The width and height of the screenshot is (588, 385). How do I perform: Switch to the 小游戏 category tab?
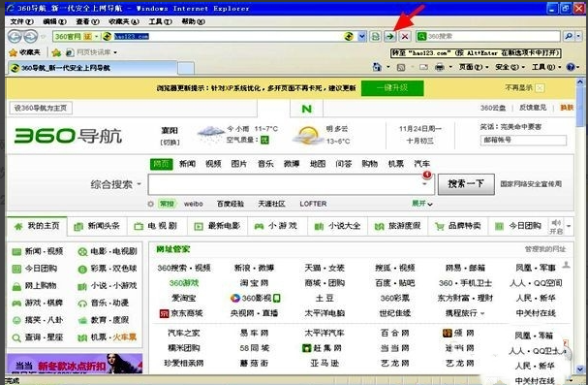[x=277, y=226]
